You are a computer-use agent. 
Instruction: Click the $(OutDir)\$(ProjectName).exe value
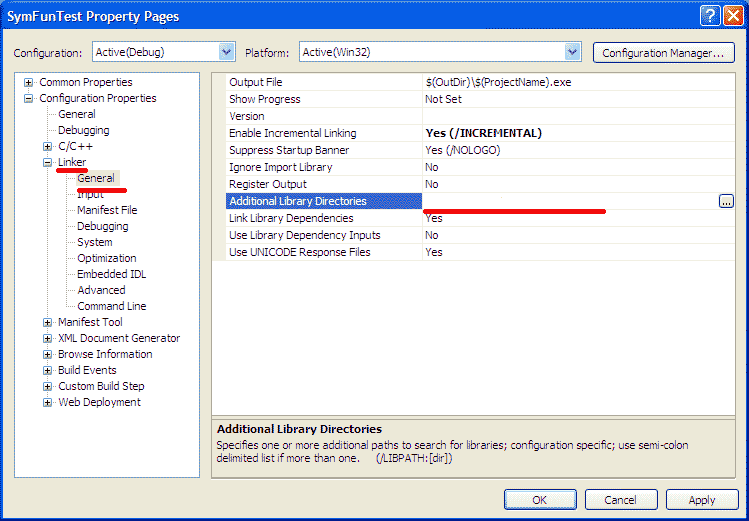click(x=498, y=82)
